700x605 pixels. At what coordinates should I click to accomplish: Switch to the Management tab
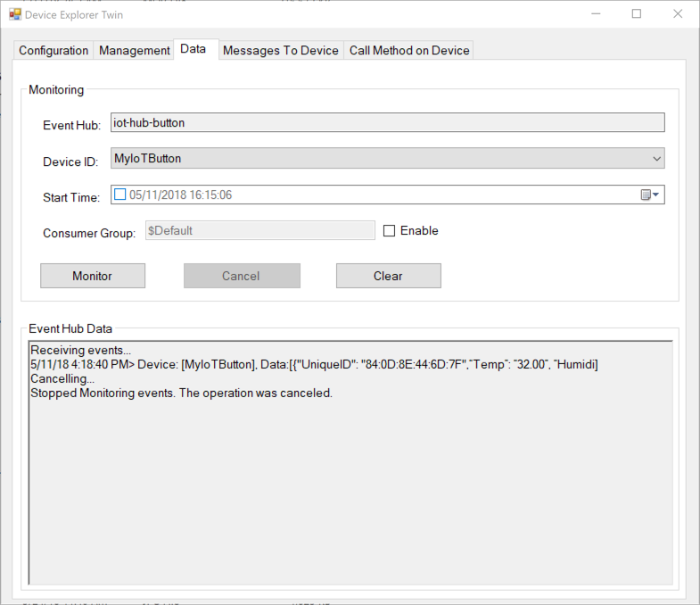point(135,51)
